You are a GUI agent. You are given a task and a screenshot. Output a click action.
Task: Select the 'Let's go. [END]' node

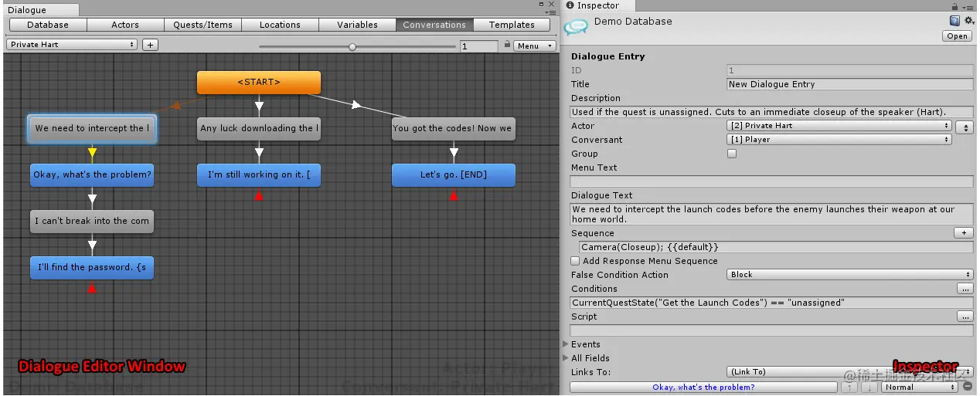(x=453, y=174)
